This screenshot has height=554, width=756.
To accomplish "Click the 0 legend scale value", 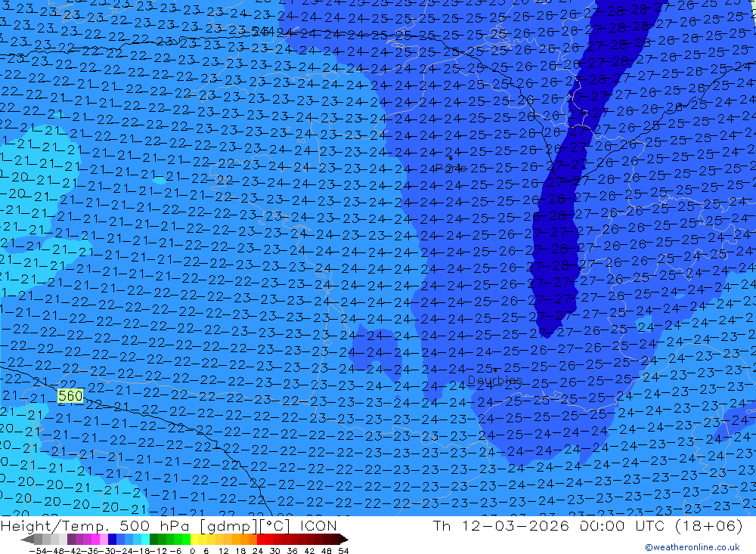I will click(192, 551).
